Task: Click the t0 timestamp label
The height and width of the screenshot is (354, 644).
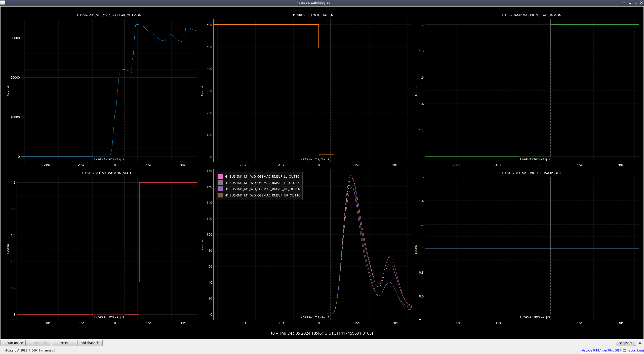Action: tap(322, 333)
